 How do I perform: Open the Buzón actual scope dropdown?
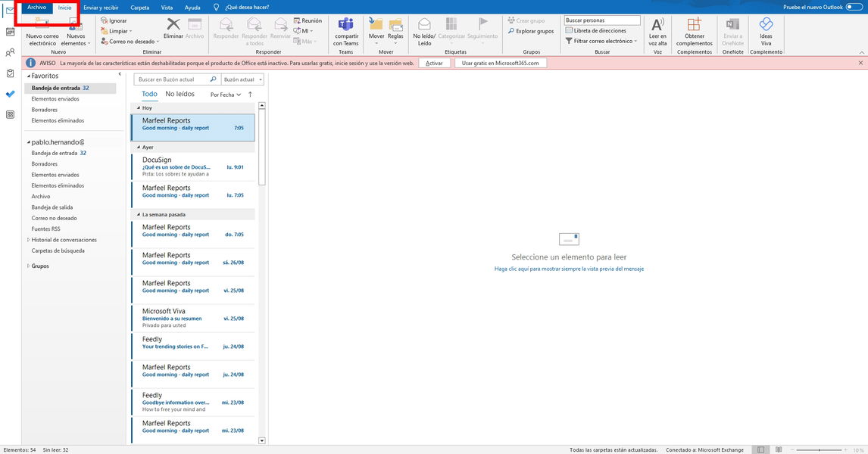242,79
